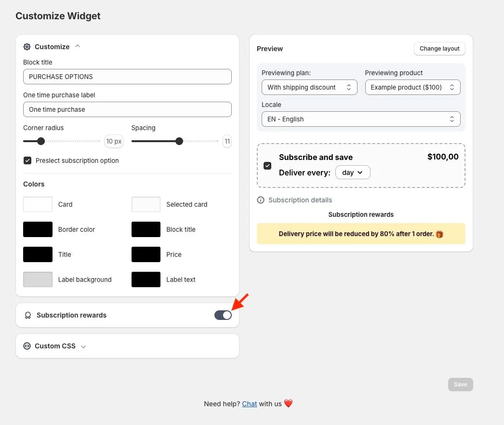Viewport: 504px width, 425px height.
Task: Open the Label text color swatch
Action: point(146,279)
